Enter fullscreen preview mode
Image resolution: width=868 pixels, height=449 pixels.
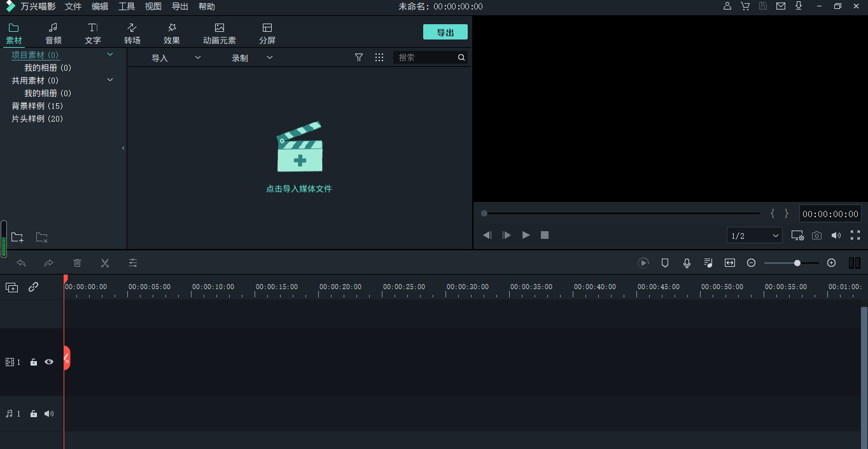(x=855, y=235)
